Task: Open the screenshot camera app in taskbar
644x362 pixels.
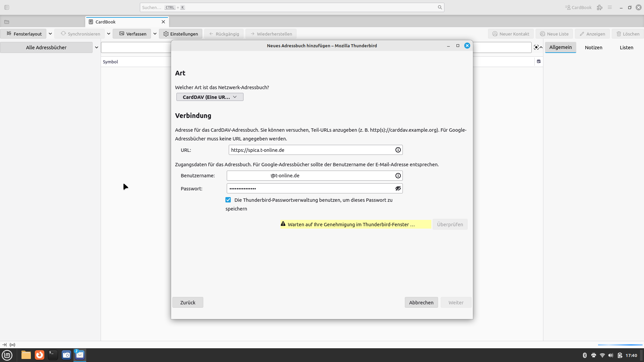Action: tap(66, 355)
